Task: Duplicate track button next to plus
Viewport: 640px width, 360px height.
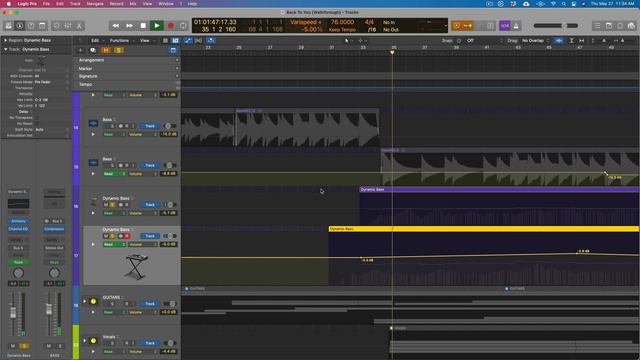Action: (93, 50)
